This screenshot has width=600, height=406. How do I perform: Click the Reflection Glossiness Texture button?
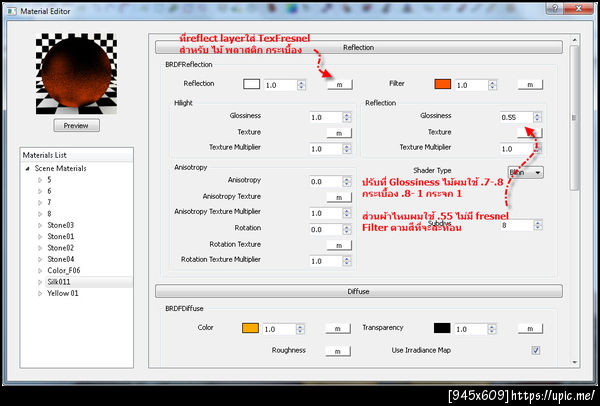tap(530, 133)
